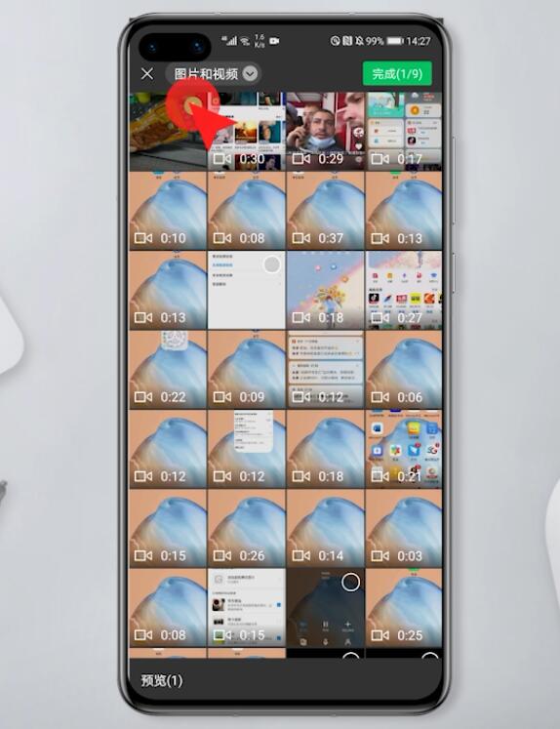Tap the camera icon beside 0:17
Screen dimensions: 560x729
tap(380, 159)
